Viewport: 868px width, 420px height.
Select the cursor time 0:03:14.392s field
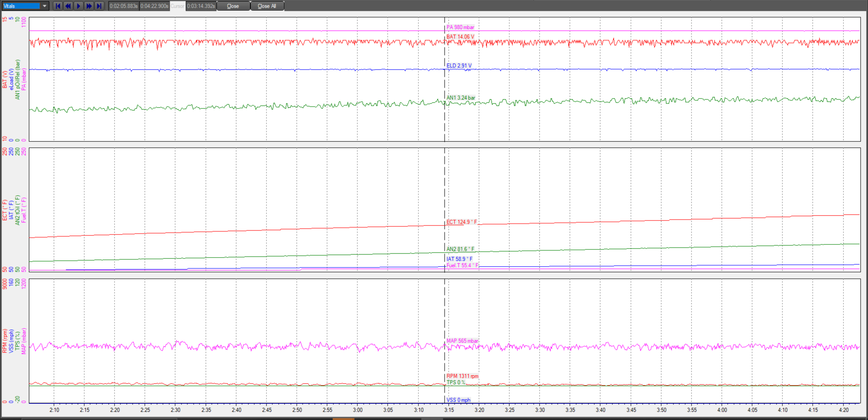(201, 6)
